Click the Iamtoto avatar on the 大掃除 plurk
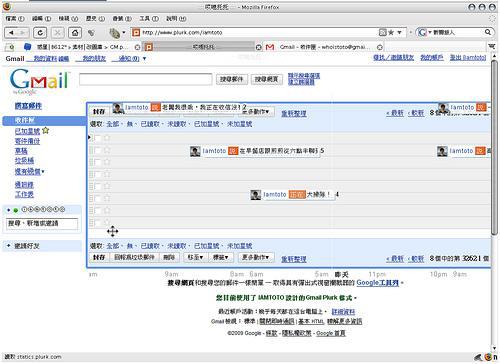The width and height of the screenshot is (500, 364). [x=256, y=195]
